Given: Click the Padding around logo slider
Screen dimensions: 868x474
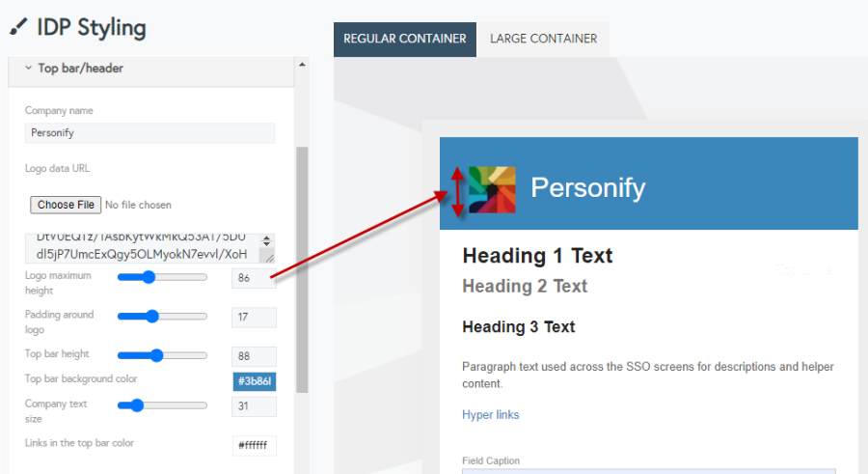Looking at the screenshot, I should [x=162, y=317].
